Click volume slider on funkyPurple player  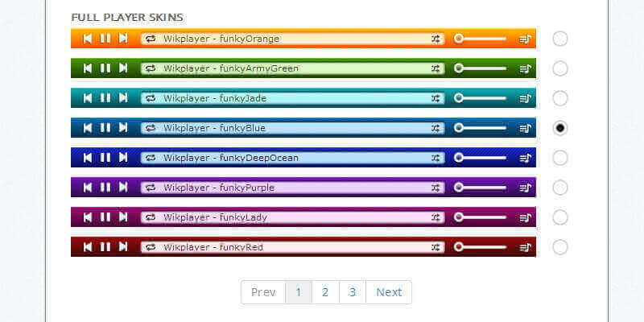pos(480,188)
